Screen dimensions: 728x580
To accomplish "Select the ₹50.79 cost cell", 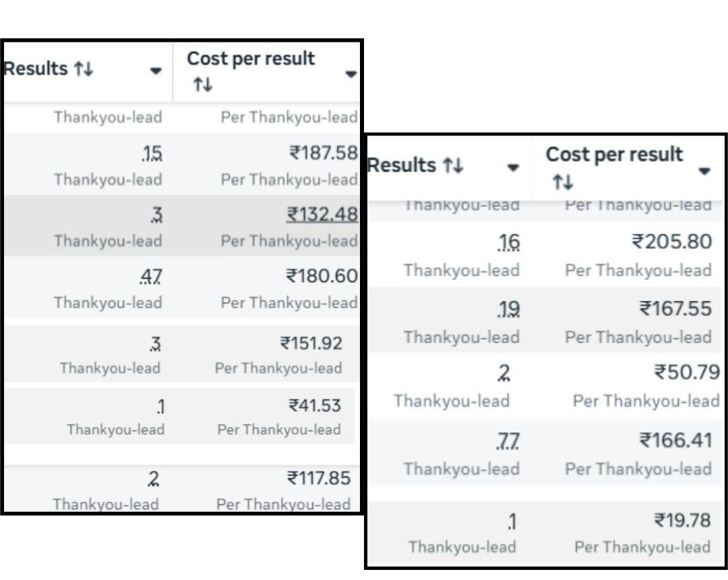I will [686, 372].
